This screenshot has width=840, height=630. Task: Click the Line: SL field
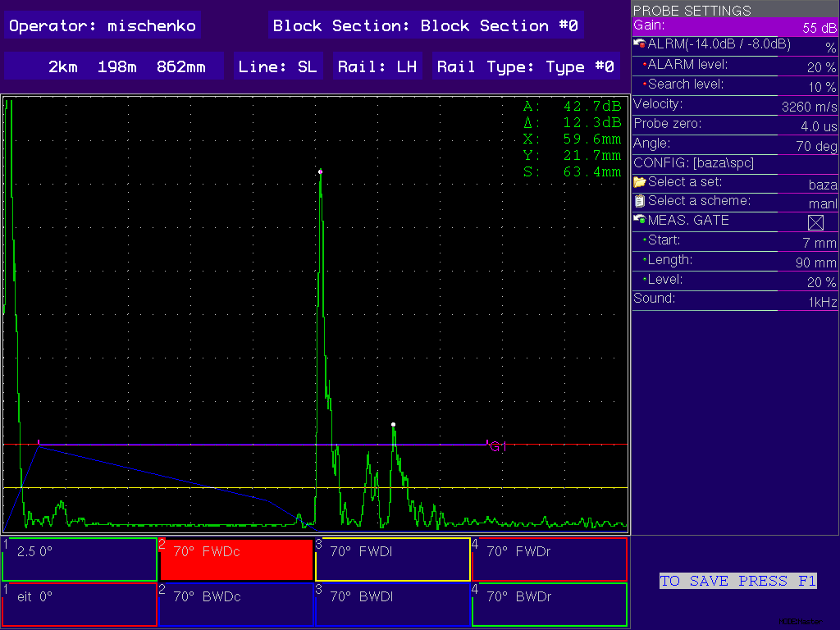pyautogui.click(x=278, y=66)
